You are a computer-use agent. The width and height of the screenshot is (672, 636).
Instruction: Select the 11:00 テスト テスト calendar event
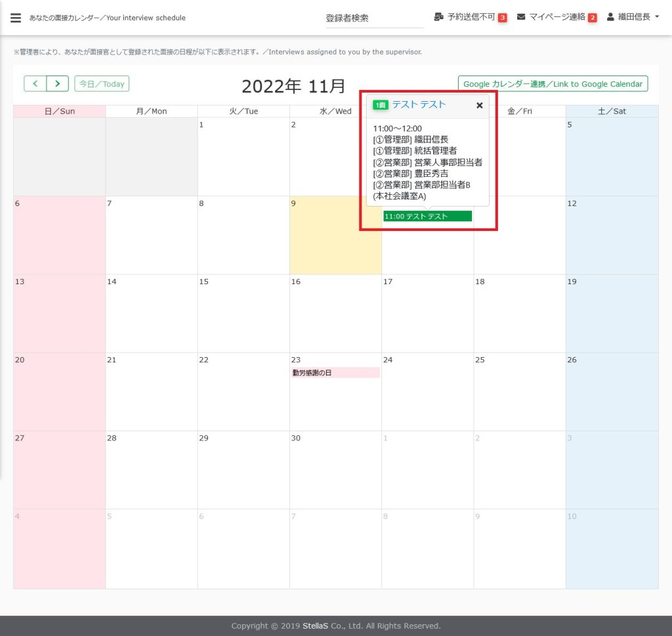point(427,217)
